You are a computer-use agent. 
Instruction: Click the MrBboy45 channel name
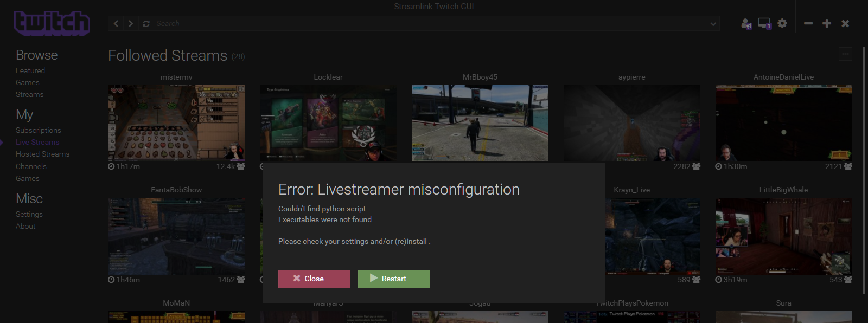tap(480, 77)
